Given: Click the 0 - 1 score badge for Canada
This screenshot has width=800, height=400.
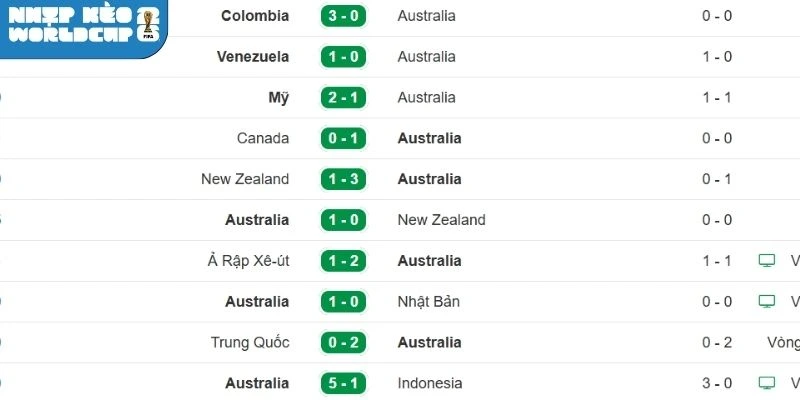Looking at the screenshot, I should (343, 139).
